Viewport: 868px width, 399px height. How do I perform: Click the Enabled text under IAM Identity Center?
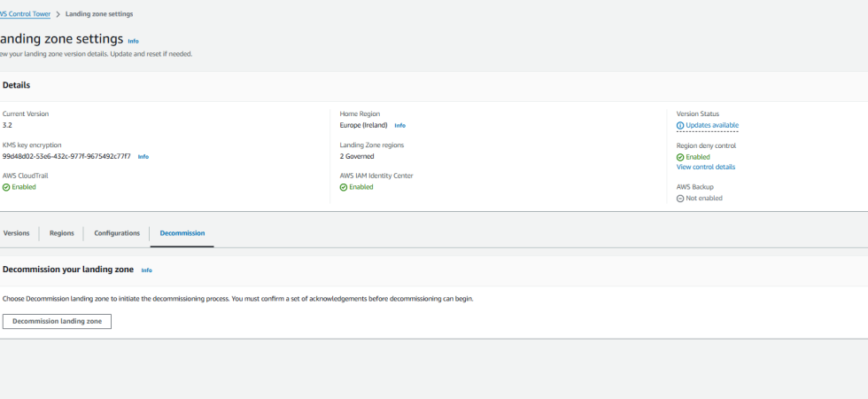coord(361,187)
